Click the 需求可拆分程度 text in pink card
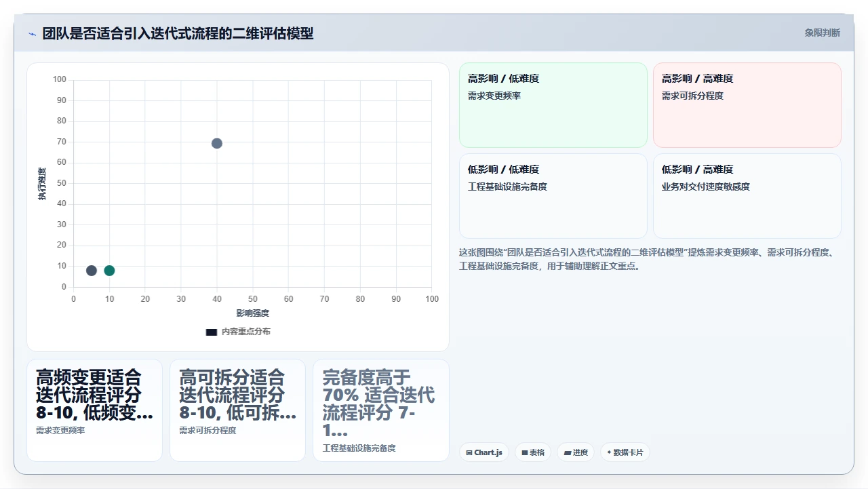This screenshot has width=868, height=489. (x=693, y=96)
